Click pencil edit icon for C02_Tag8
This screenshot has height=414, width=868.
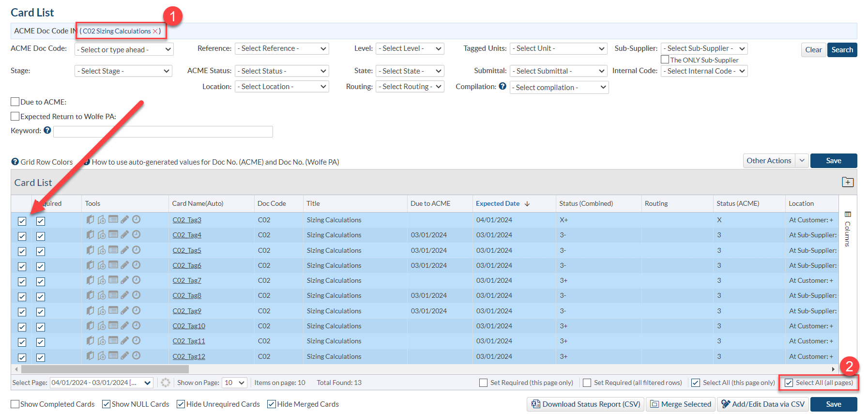tap(125, 295)
